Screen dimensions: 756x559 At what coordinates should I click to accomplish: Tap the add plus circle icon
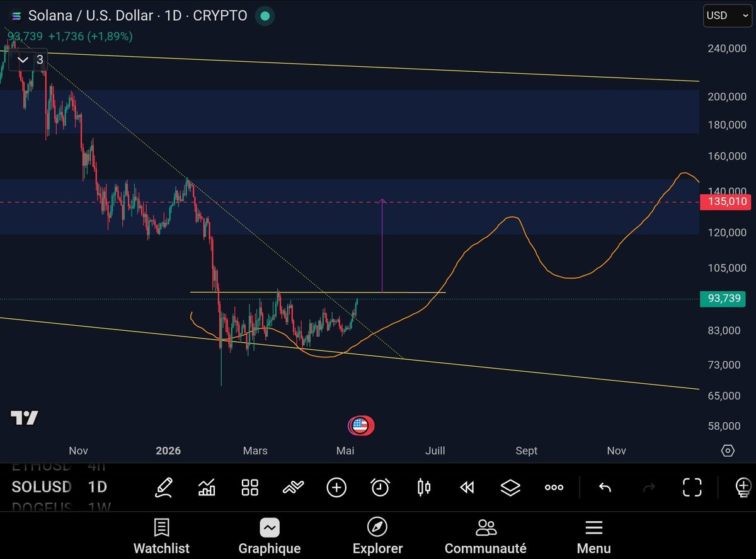336,487
